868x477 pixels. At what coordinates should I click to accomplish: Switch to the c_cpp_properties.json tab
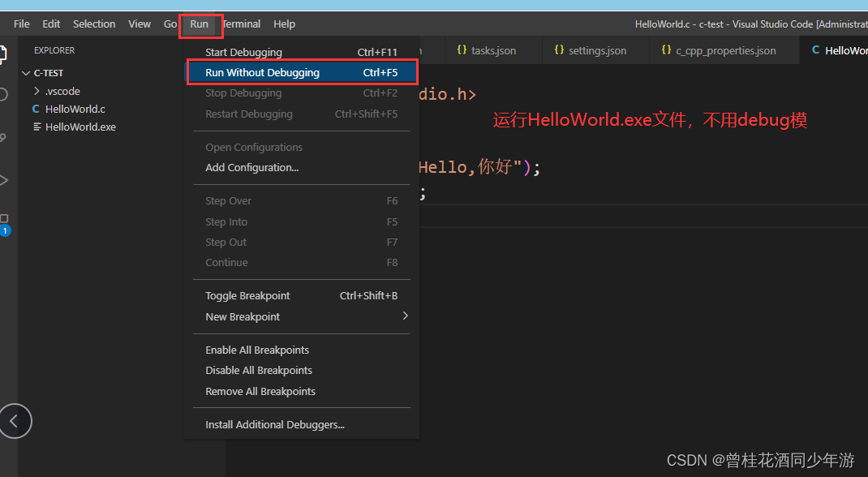[725, 50]
